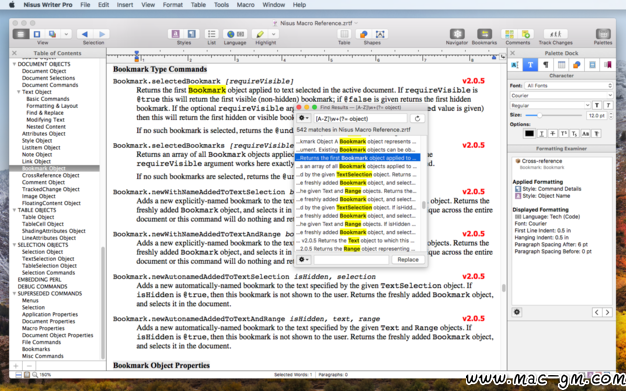Click the Replace button in Find Results
Screen dimensions: 626x391
click(x=408, y=260)
